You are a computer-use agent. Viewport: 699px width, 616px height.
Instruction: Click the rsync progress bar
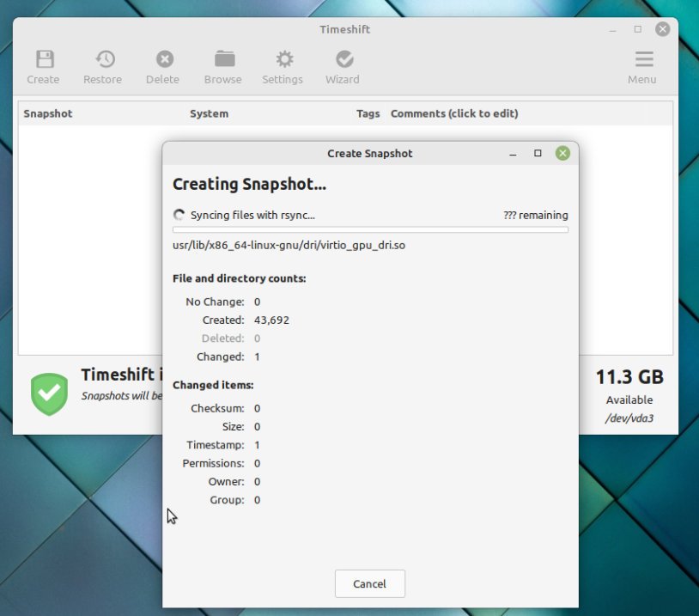click(369, 229)
